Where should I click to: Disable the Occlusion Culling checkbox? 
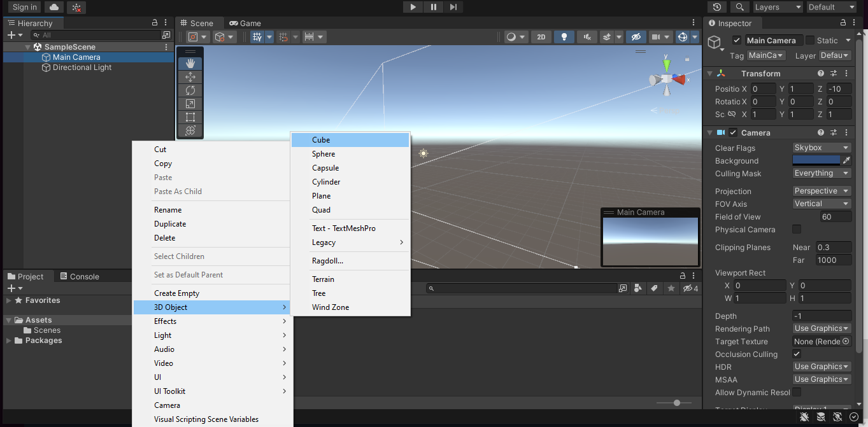point(796,354)
